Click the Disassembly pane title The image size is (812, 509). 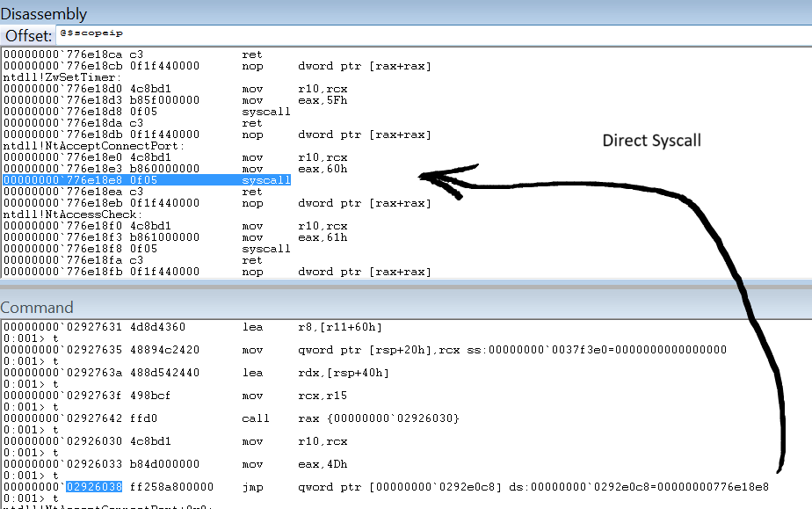[x=44, y=13]
